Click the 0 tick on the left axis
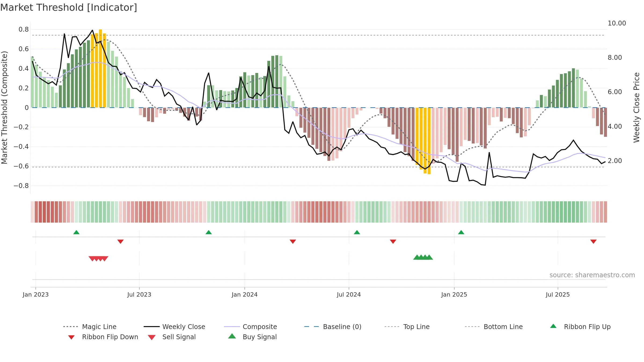 coord(27,108)
